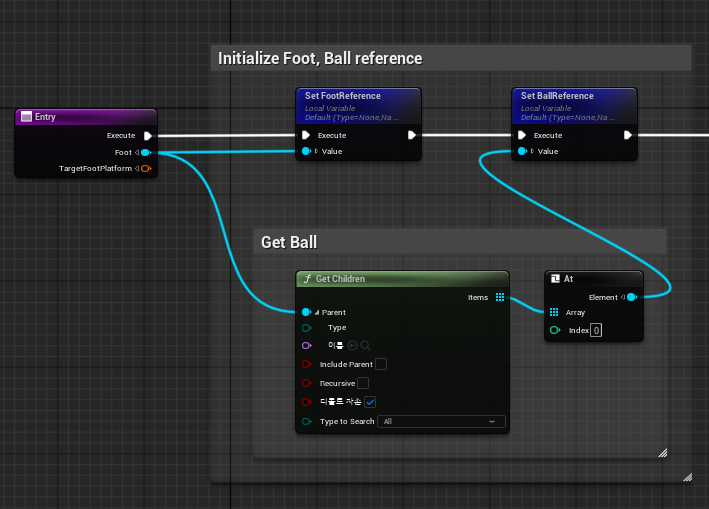
Task: Toggle the Recursive checkbox
Action: tap(363, 383)
